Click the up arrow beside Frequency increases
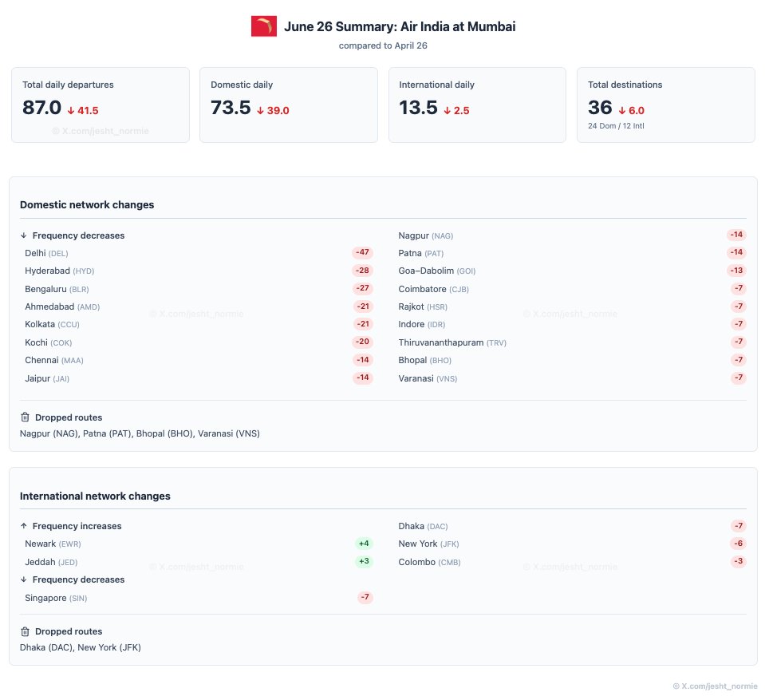The width and height of the screenshot is (765, 700). [x=23, y=526]
